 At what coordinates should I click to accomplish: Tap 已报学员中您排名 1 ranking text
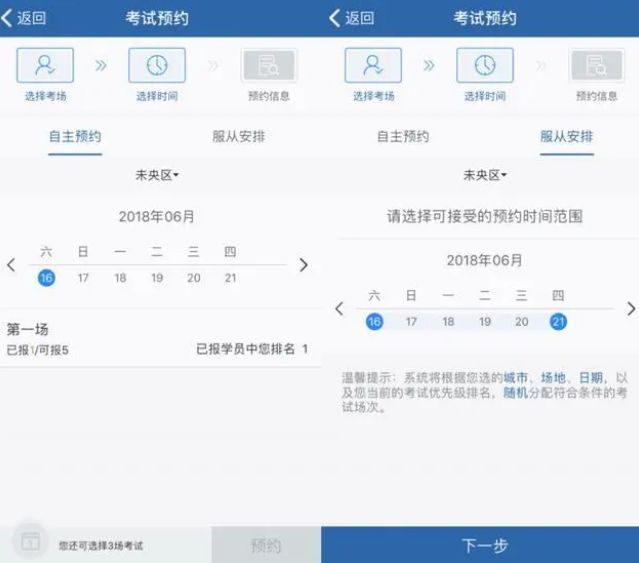(252, 349)
